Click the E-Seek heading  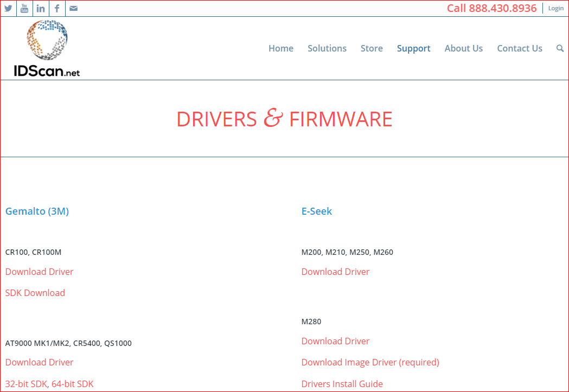tap(317, 211)
